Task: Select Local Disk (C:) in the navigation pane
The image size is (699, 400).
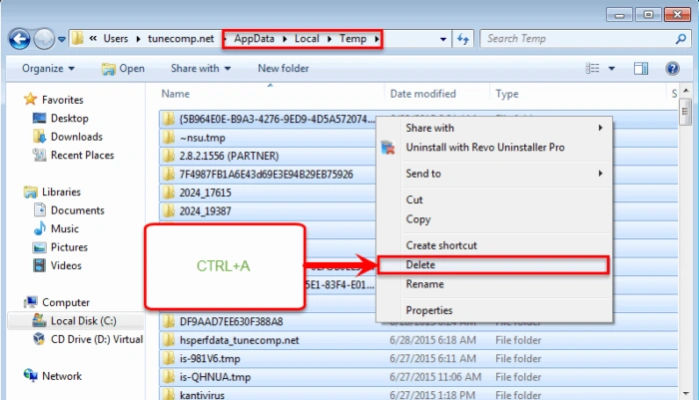Action: coord(76,321)
